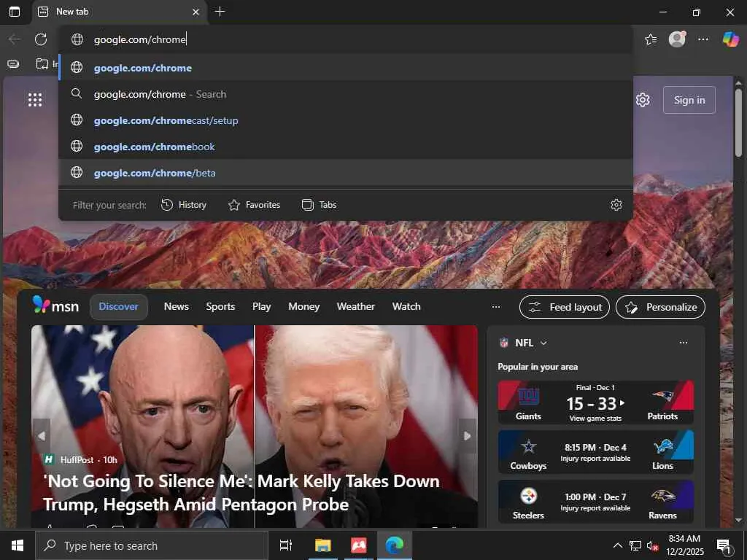
Task: Click the muted volume icon in tray
Action: click(x=652, y=545)
